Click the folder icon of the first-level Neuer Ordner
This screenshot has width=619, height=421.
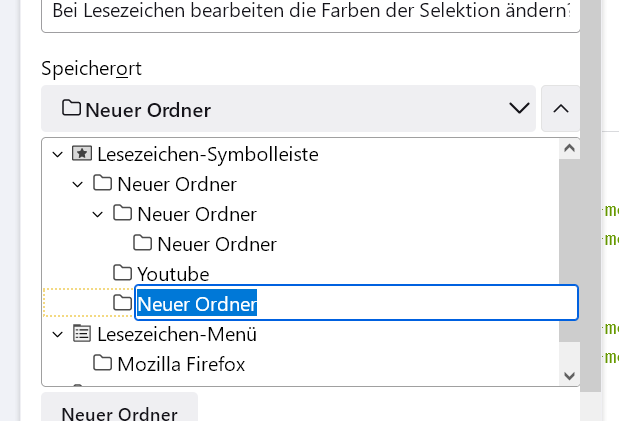pos(102,184)
